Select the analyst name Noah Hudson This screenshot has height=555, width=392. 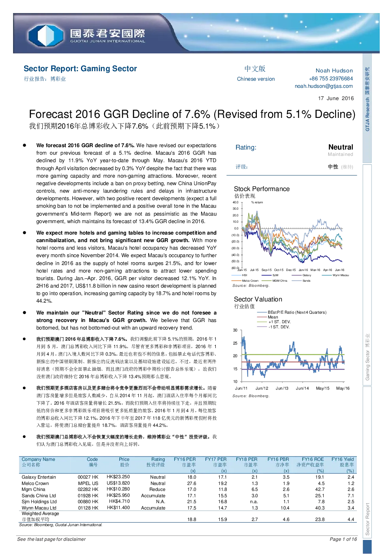click(x=334, y=70)
